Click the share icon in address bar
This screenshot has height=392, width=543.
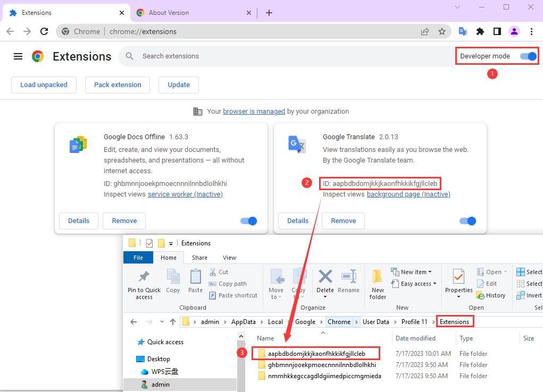[425, 31]
